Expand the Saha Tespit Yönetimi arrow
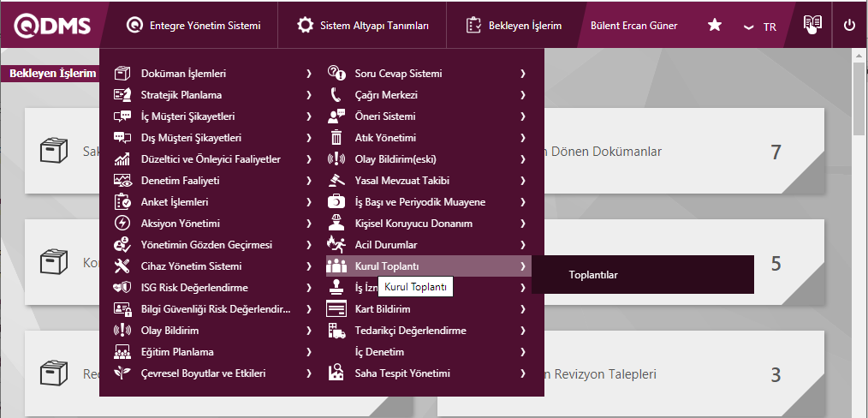 (522, 373)
